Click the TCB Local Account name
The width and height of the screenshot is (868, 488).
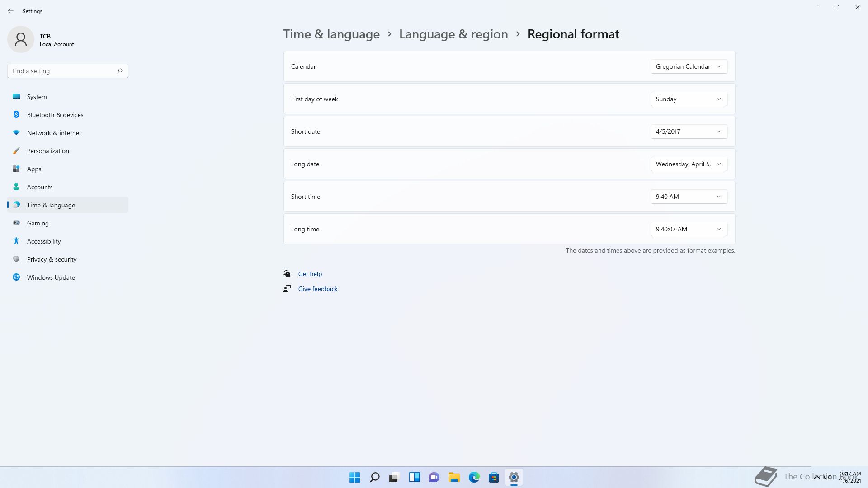[x=57, y=40]
